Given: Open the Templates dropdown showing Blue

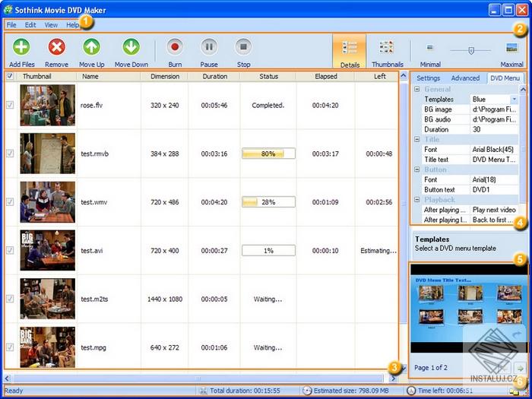Looking at the screenshot, I should tap(515, 99).
